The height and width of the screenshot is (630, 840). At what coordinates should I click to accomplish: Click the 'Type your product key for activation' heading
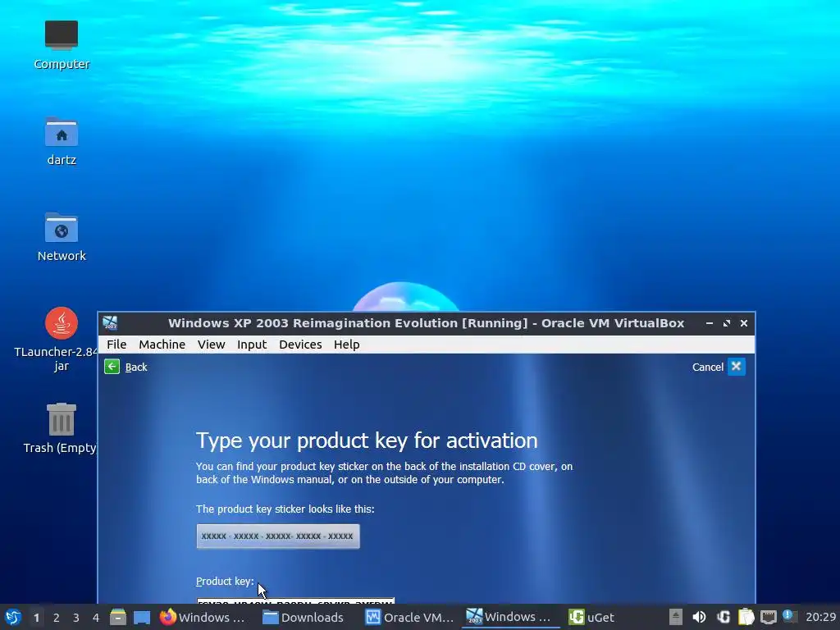click(367, 441)
